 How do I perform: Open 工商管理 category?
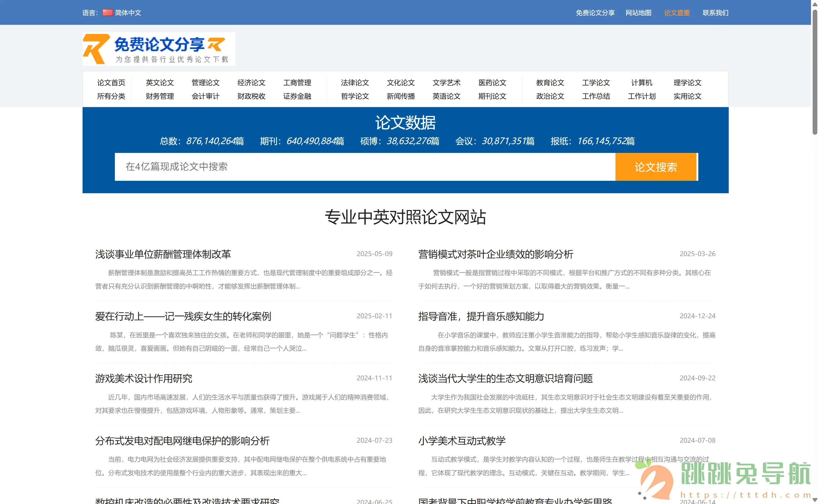tap(297, 82)
